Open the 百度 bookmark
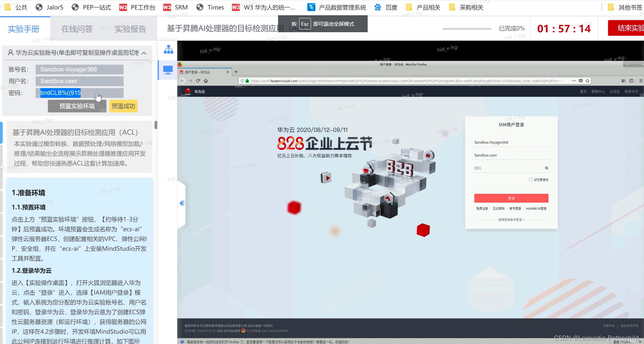644x344 pixels. click(x=386, y=7)
